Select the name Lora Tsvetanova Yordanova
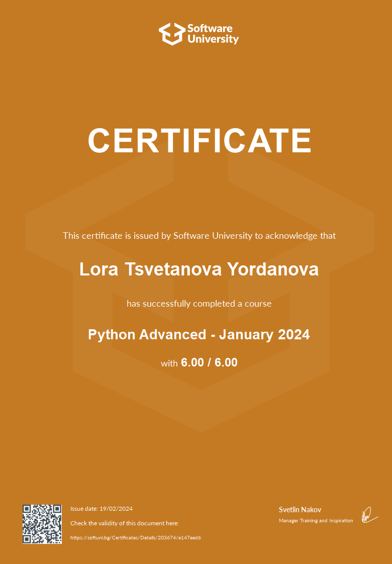The width and height of the screenshot is (392, 564). tap(199, 269)
